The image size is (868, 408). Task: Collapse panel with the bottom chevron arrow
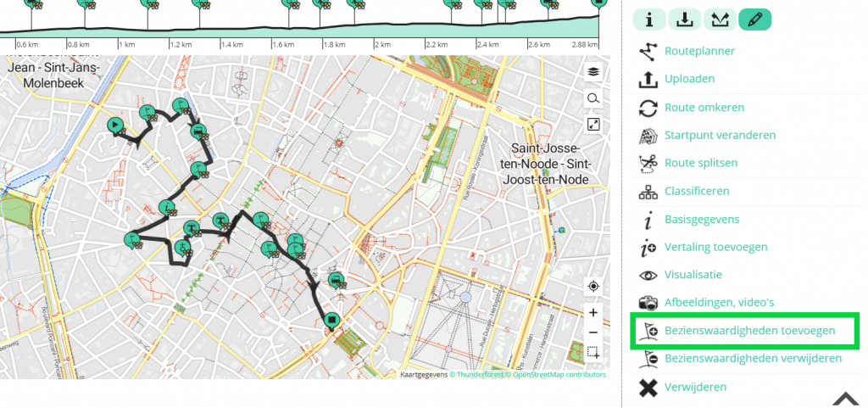846,399
